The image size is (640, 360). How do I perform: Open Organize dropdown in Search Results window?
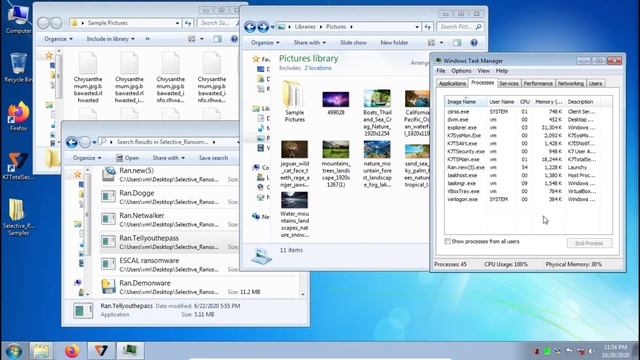pyautogui.click(x=87, y=158)
